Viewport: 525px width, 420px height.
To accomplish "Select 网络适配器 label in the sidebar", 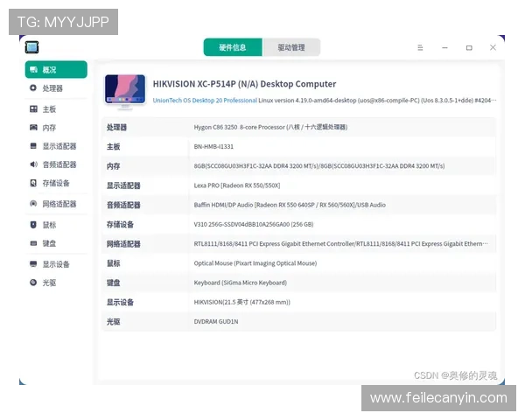I will [59, 204].
